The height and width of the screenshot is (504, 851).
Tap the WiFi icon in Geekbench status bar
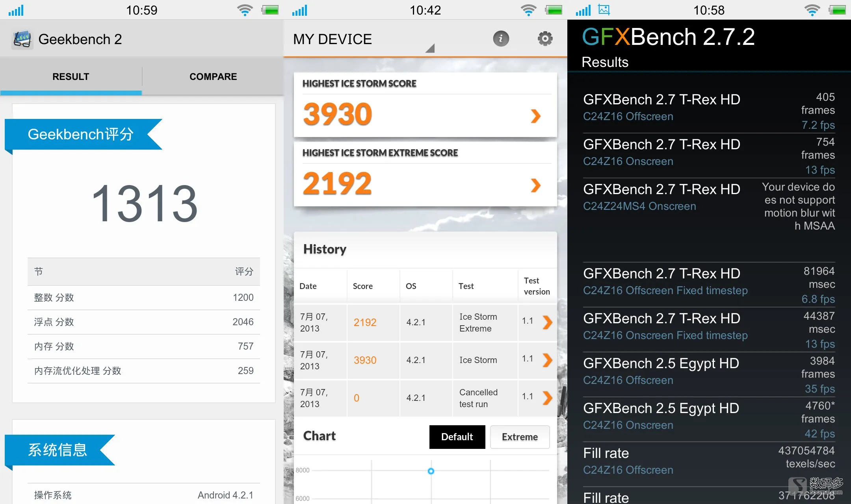click(245, 10)
